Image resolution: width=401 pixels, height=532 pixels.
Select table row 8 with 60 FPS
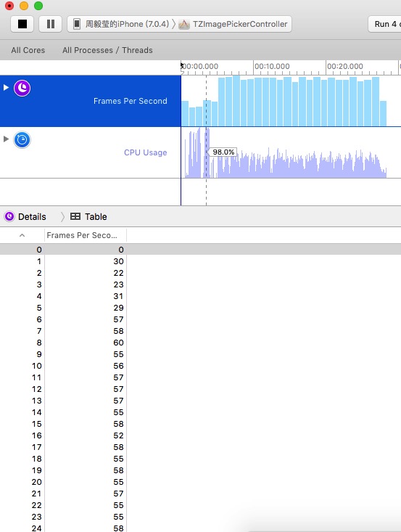200,343
